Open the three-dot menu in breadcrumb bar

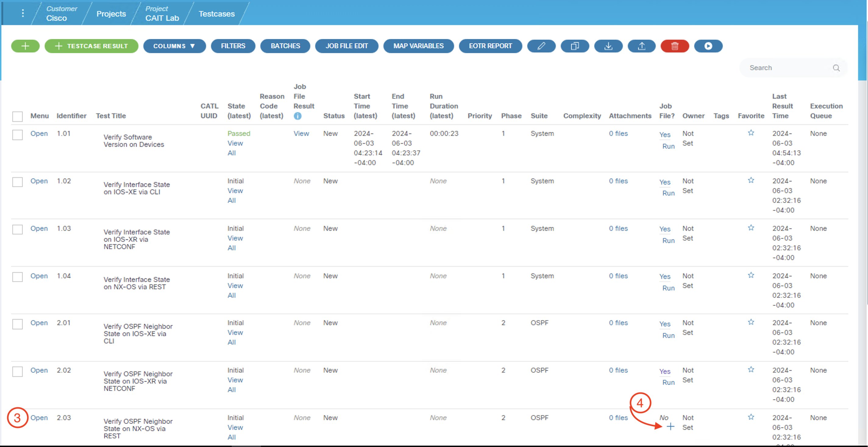pos(23,13)
